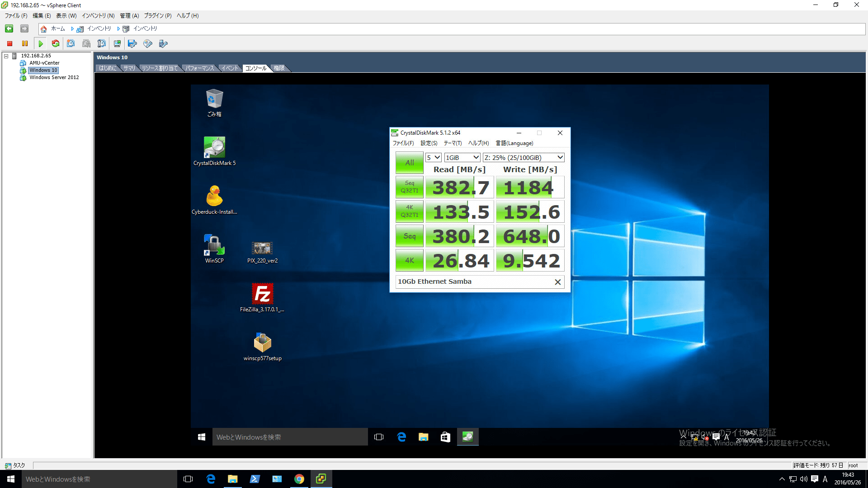
Task: Select Windows Server 2012 in inventory tree
Action: click(x=54, y=78)
